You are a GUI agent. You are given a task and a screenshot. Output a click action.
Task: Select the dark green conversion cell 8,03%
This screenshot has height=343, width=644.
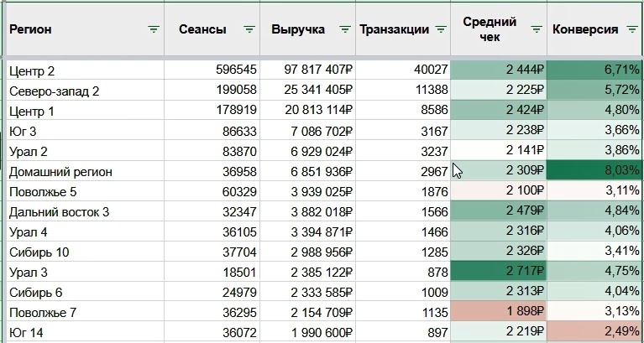coord(594,171)
